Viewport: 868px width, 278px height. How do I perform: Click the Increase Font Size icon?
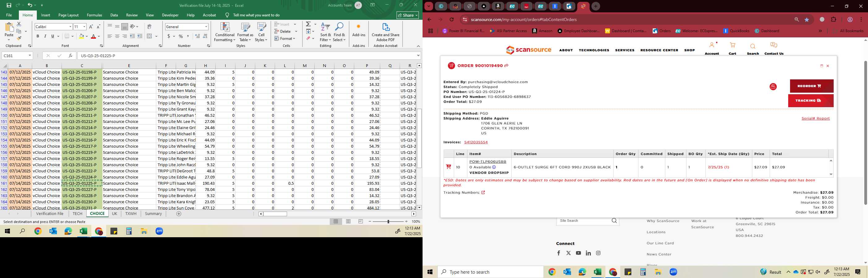coord(91,27)
